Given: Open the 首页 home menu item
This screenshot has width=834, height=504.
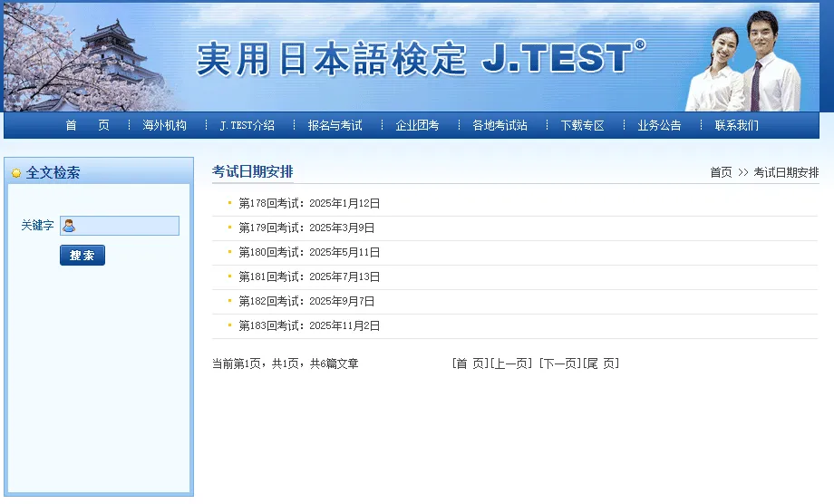Looking at the screenshot, I should [88, 125].
